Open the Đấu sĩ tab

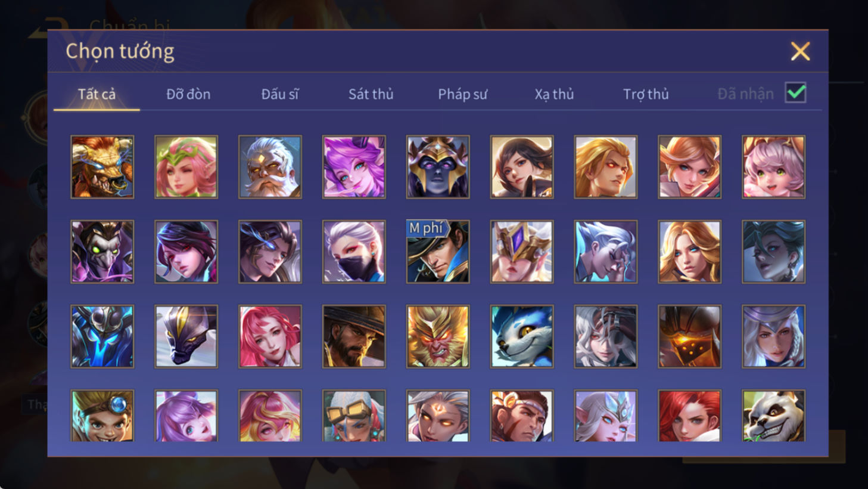tap(279, 94)
